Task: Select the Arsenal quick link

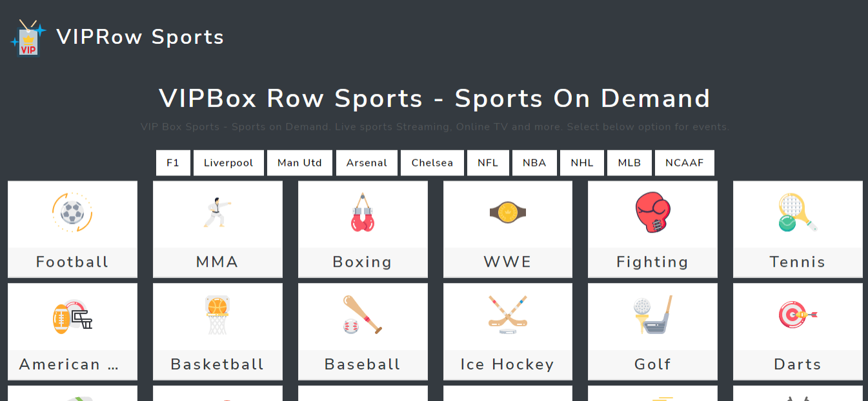Action: [367, 163]
